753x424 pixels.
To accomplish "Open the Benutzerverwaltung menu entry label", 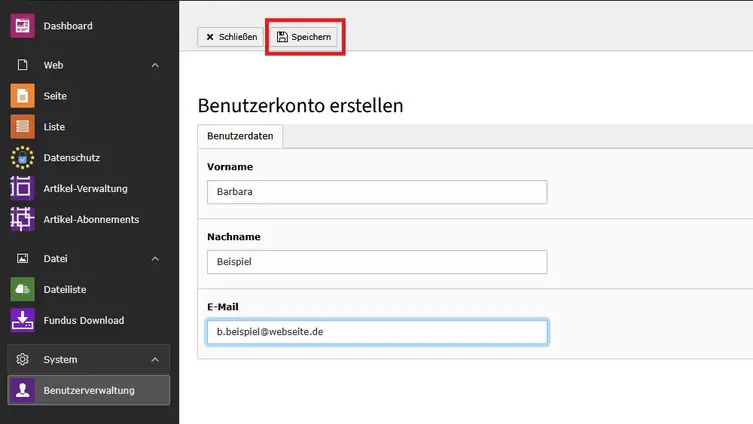I will pos(89,390).
